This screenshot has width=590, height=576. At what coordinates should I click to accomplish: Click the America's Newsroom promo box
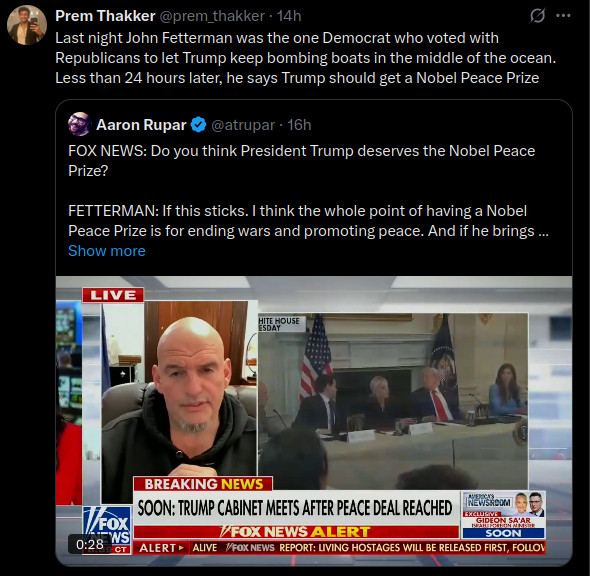point(503,515)
